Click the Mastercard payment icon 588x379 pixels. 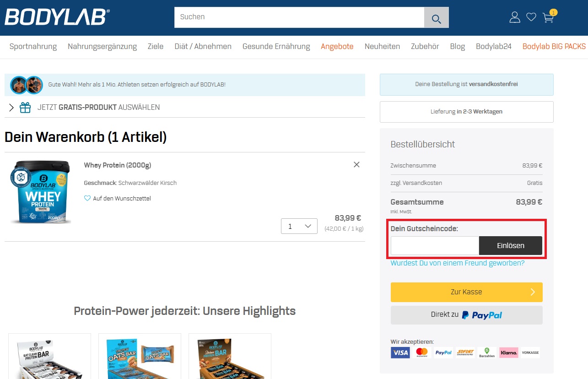(x=422, y=352)
